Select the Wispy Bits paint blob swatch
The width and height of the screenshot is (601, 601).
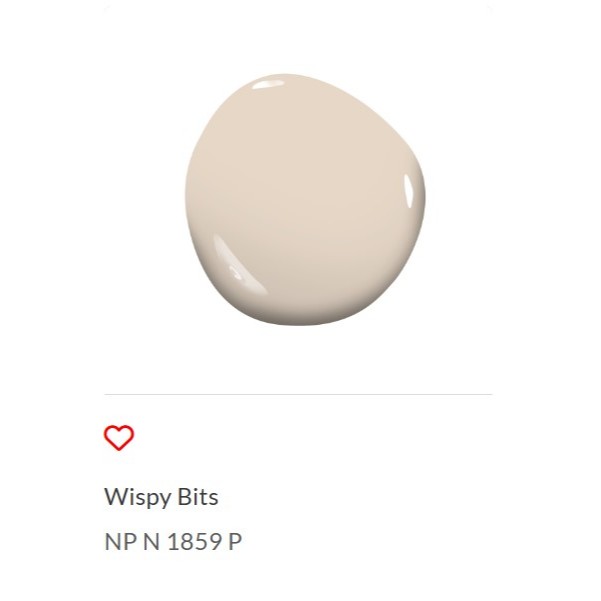click(x=305, y=200)
